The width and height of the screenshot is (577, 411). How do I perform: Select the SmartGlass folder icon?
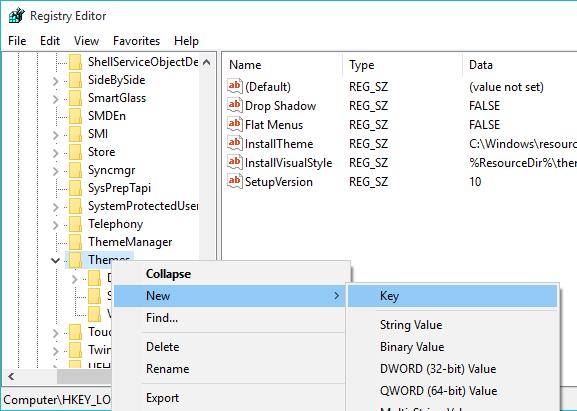(x=75, y=98)
